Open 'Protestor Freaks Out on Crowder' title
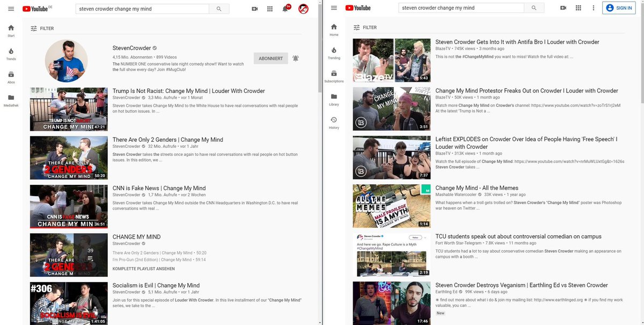This screenshot has width=644, height=325. (x=527, y=91)
